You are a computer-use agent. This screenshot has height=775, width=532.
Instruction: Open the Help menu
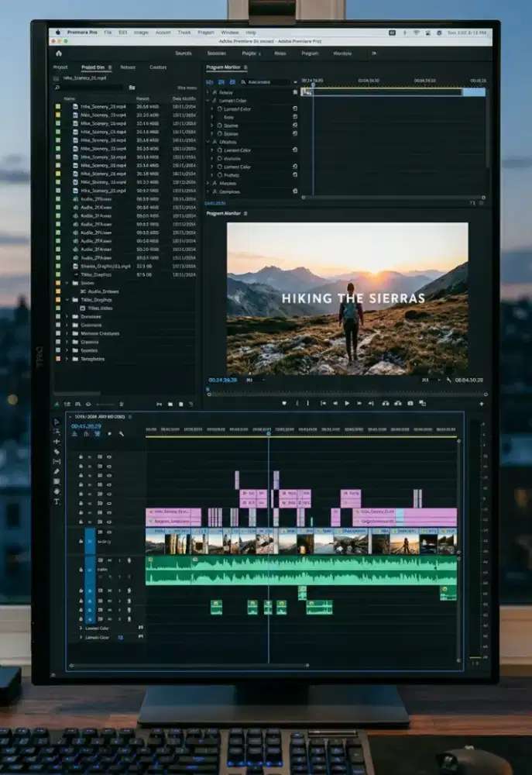click(251, 33)
